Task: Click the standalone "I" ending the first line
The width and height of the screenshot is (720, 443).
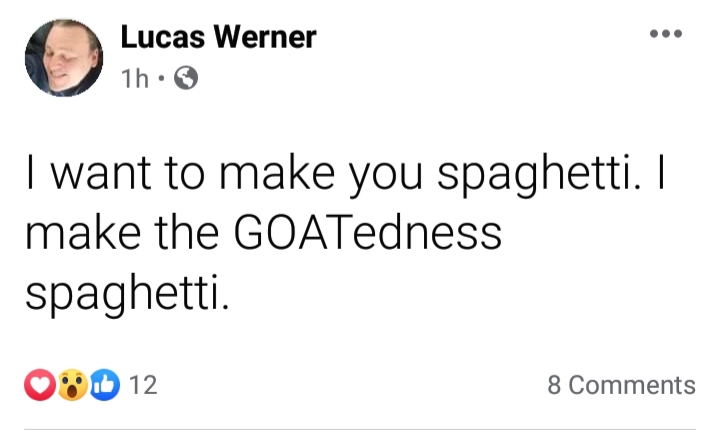Action: point(661,172)
